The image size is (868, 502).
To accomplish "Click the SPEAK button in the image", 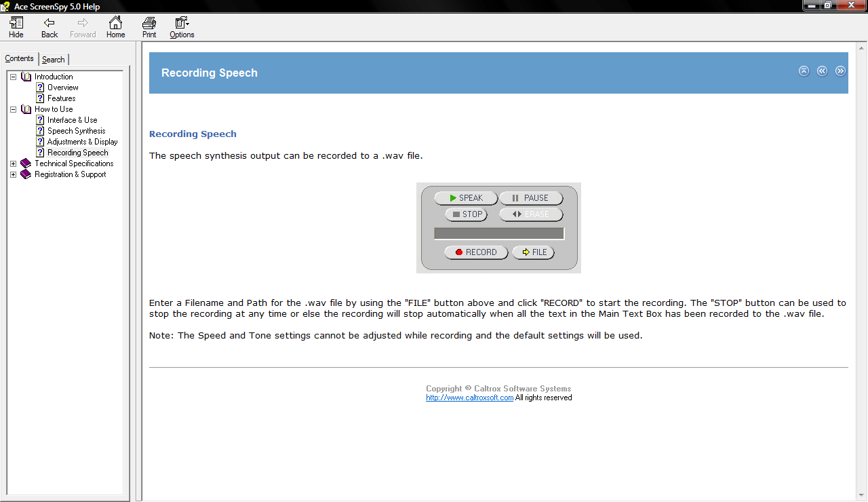I will click(466, 198).
